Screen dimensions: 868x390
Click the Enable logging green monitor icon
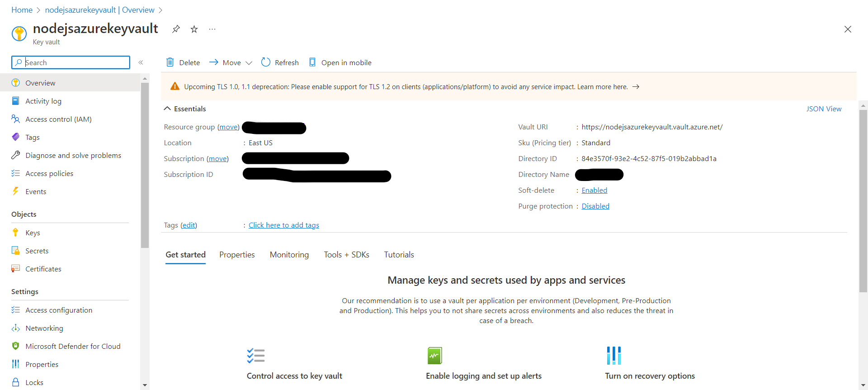[435, 356]
